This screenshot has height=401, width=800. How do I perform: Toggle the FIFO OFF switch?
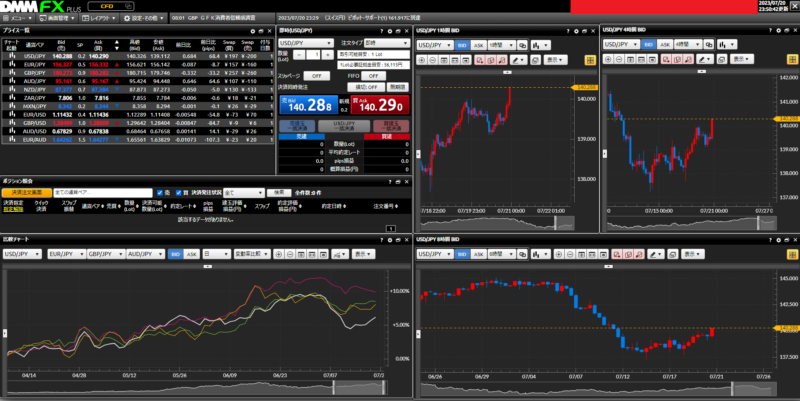[x=372, y=75]
